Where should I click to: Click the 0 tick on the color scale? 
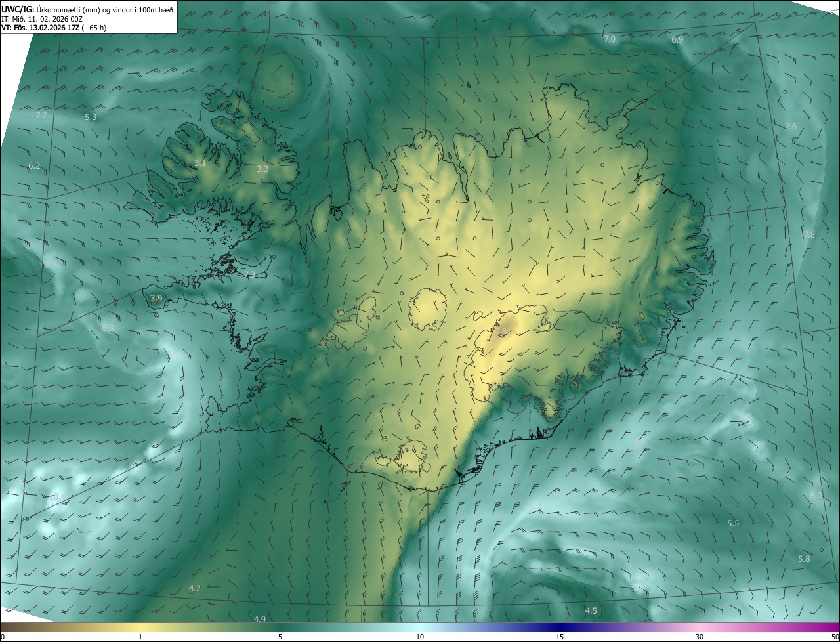(3, 637)
